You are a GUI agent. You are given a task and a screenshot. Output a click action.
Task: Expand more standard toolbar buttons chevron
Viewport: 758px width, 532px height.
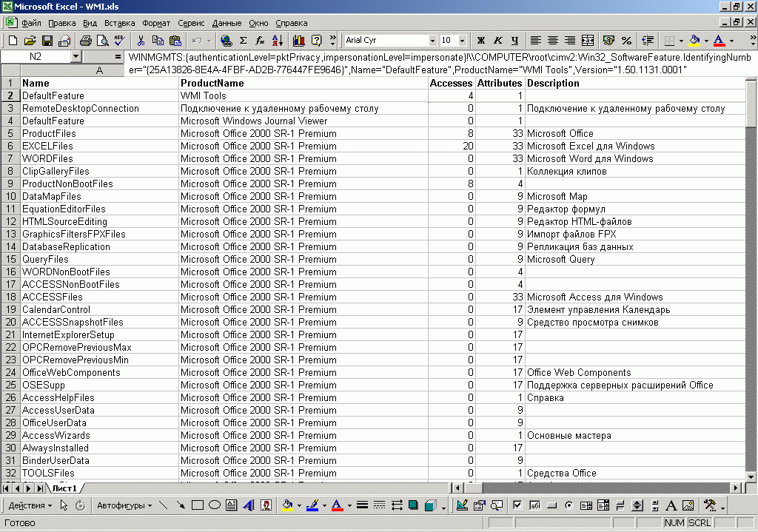pos(332,41)
